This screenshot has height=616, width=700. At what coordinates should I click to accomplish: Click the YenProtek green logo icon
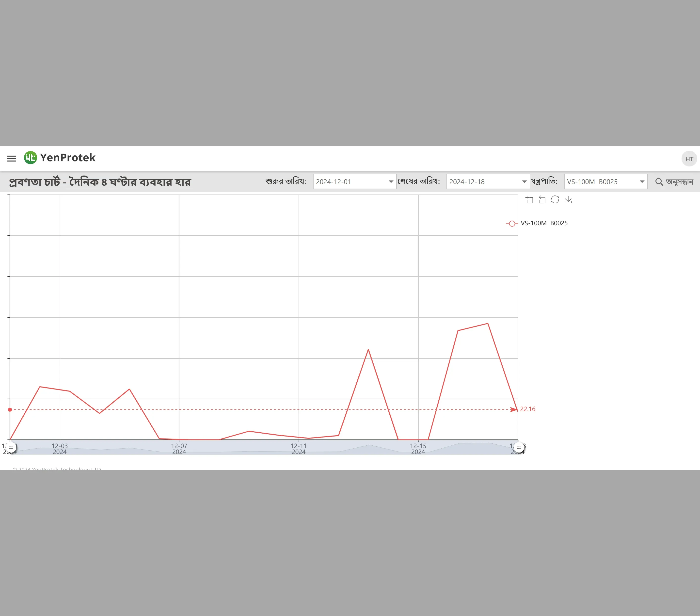[x=31, y=158]
